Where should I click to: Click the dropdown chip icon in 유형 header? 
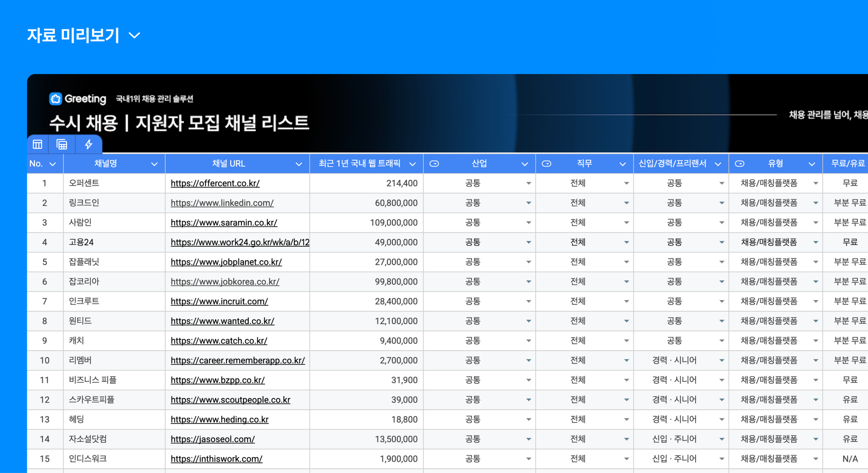pos(740,164)
